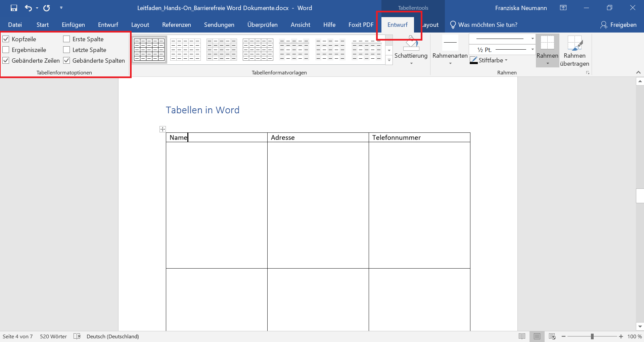Uncheck Gebänderte Zeilen option

coord(6,60)
